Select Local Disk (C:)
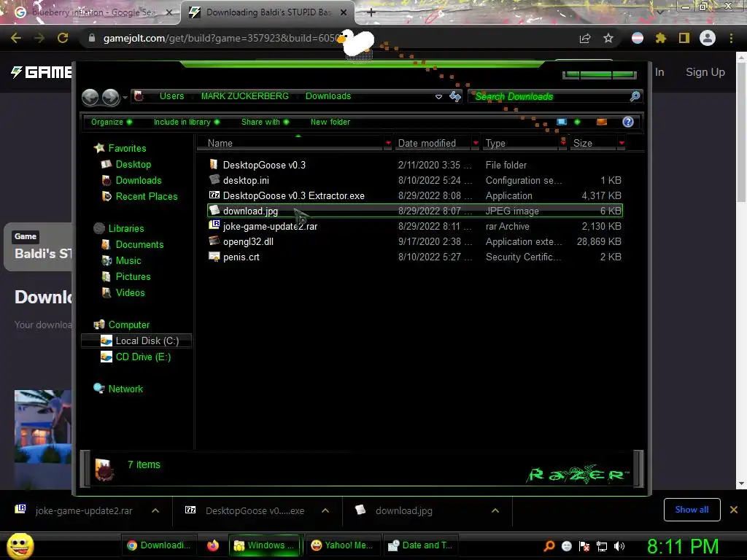The height and width of the screenshot is (560, 747). [x=136, y=341]
